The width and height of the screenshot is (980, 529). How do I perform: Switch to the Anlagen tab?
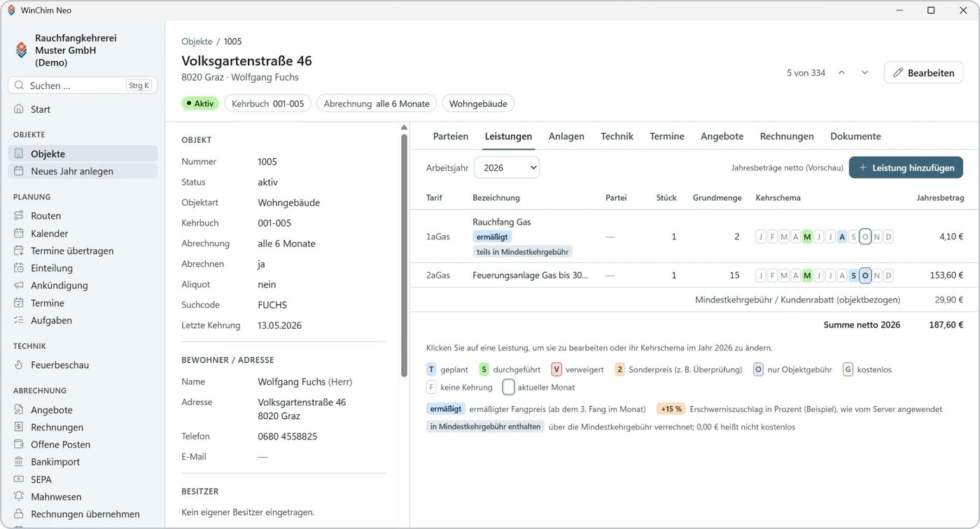[x=566, y=136]
